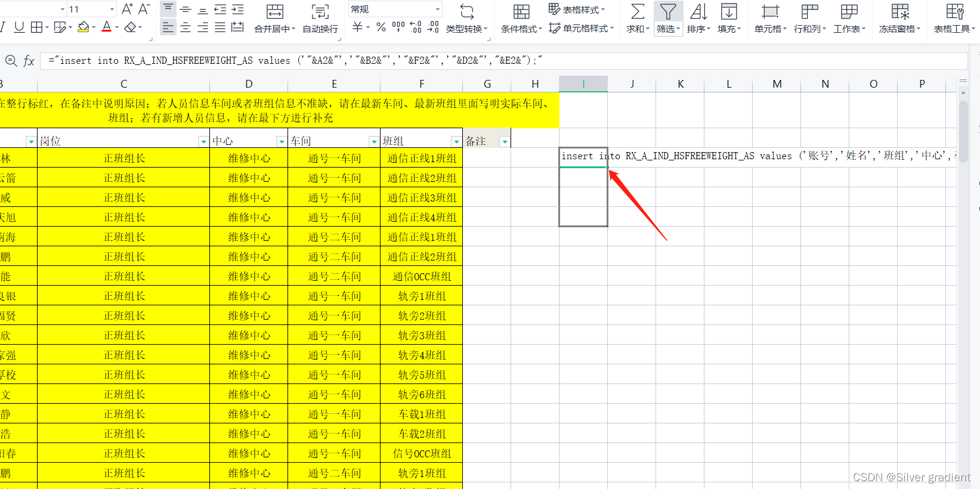Click the fx insert function button
The width and height of the screenshot is (980, 489).
click(29, 60)
